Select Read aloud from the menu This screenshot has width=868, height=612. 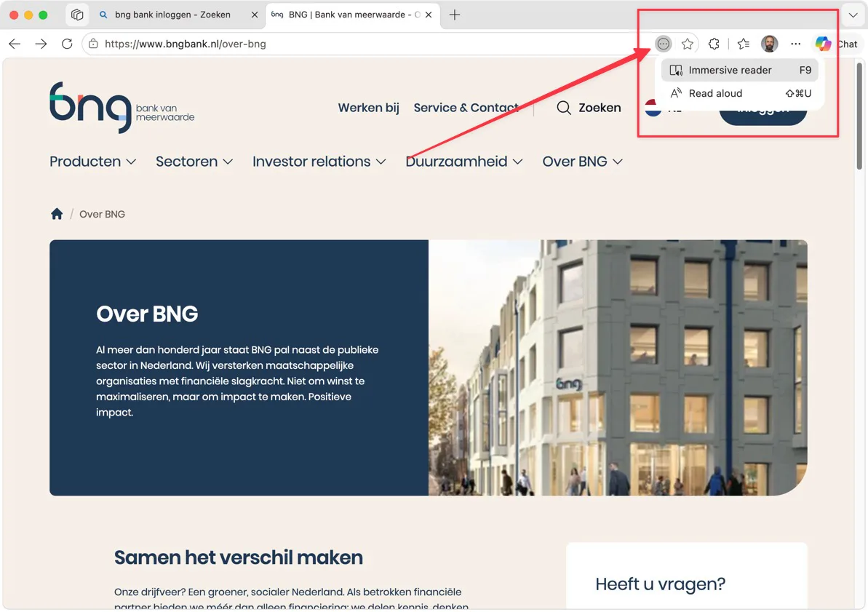point(739,94)
